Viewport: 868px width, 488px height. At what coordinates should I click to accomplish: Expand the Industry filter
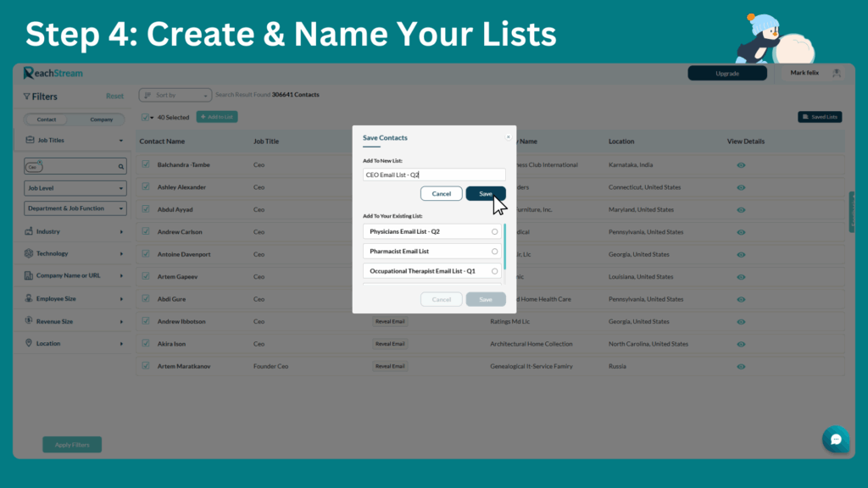(75, 231)
